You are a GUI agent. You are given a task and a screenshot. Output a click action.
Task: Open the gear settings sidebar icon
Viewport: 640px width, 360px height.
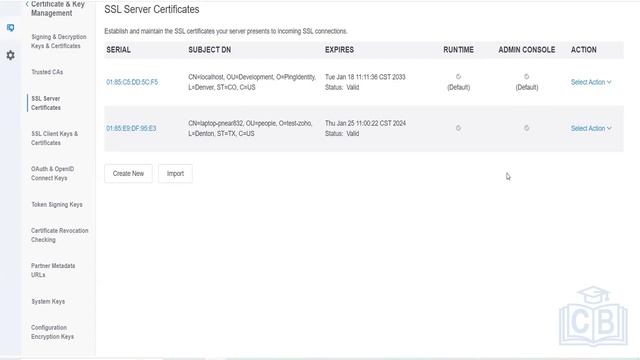(x=11, y=55)
